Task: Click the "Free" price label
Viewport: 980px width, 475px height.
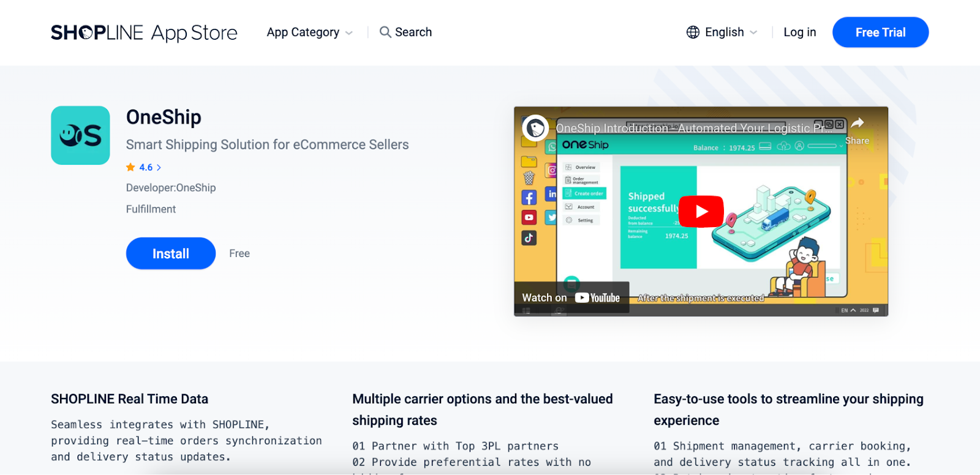Action: coord(239,253)
